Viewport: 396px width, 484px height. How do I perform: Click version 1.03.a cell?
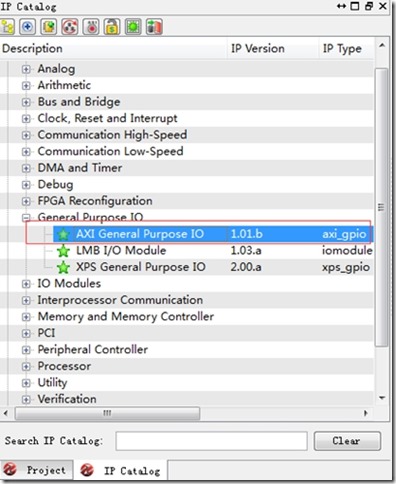(246, 251)
